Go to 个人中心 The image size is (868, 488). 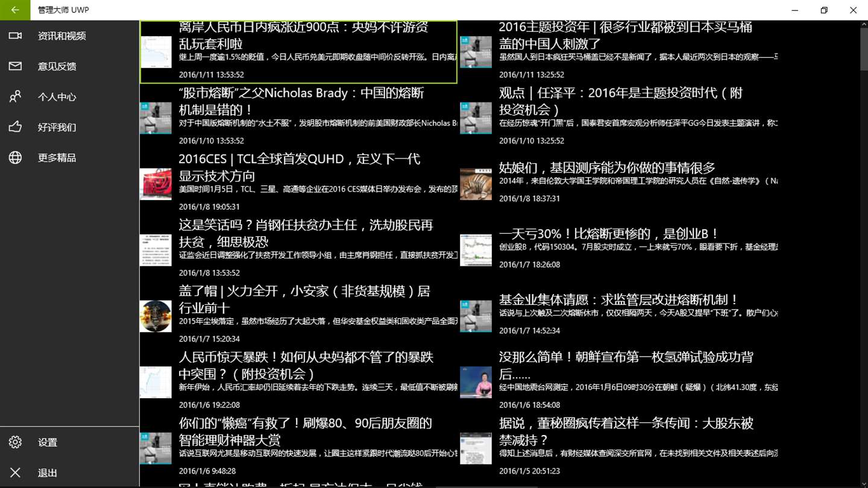click(x=69, y=96)
